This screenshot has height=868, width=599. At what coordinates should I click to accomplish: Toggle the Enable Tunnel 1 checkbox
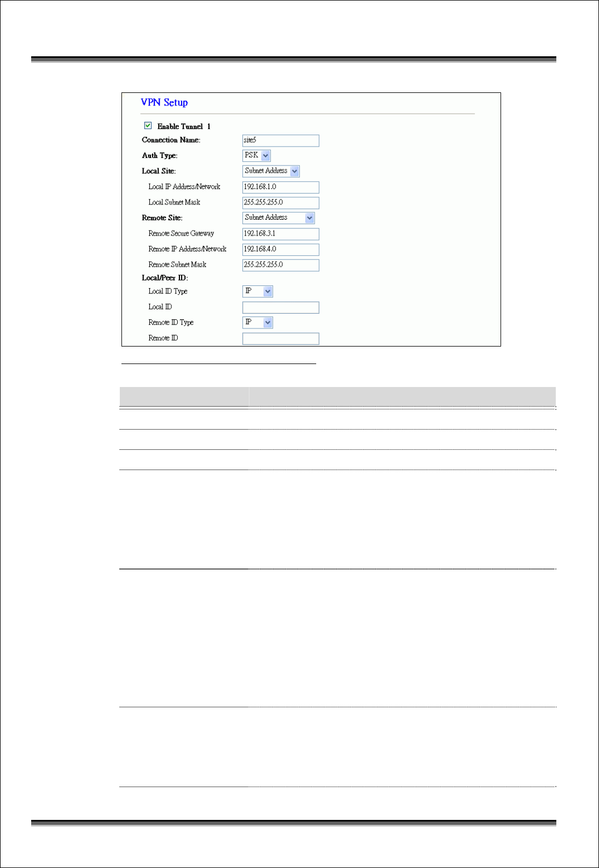[x=148, y=126]
